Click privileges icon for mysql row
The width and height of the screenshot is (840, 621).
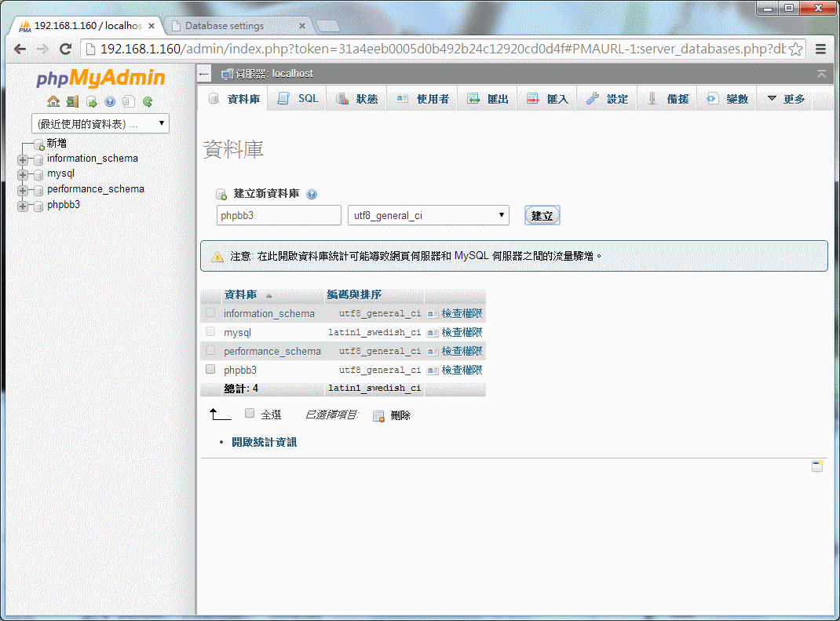point(433,333)
